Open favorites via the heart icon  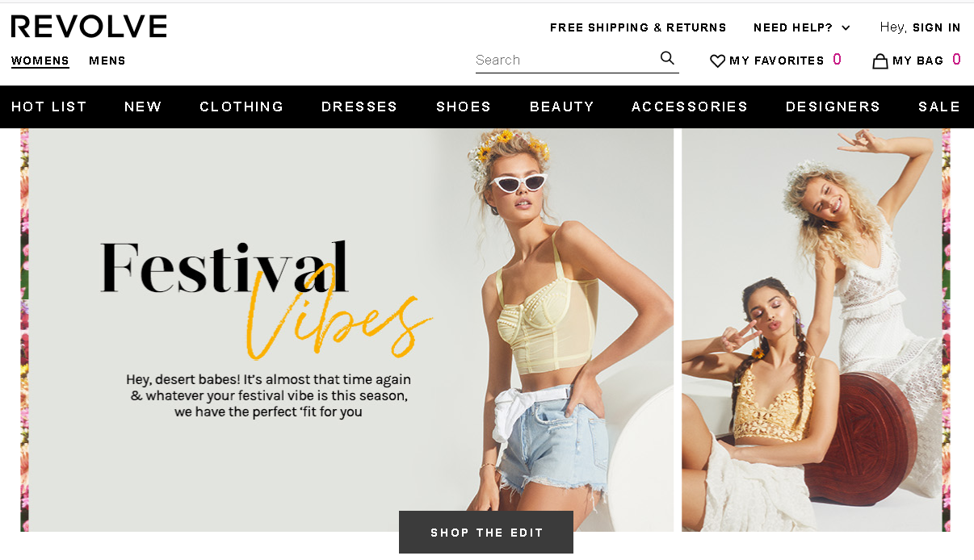[x=717, y=61]
